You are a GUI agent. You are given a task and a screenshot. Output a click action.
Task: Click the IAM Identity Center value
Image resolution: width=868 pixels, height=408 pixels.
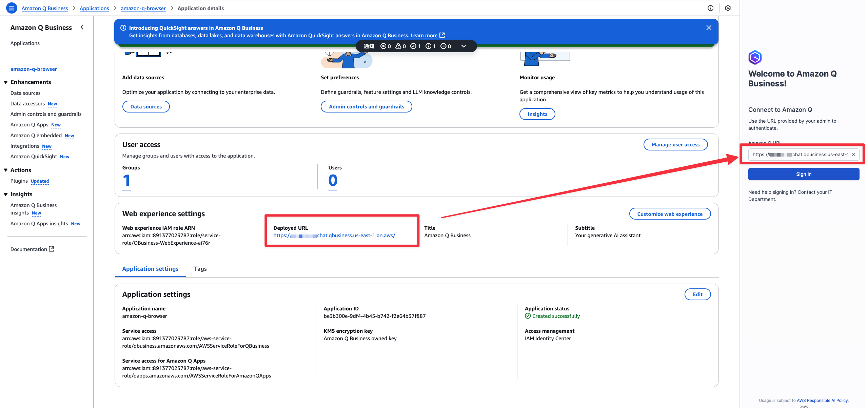548,338
